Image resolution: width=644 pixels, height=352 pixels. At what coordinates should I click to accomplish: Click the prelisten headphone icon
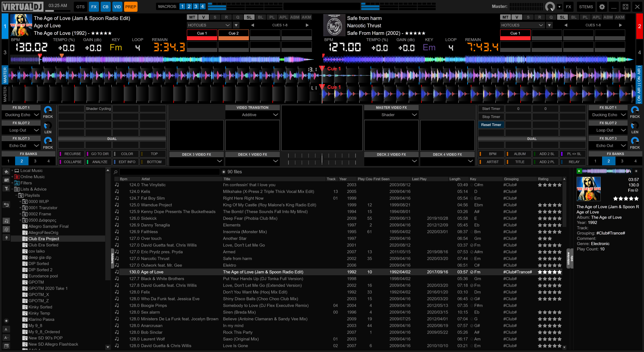pos(629,171)
